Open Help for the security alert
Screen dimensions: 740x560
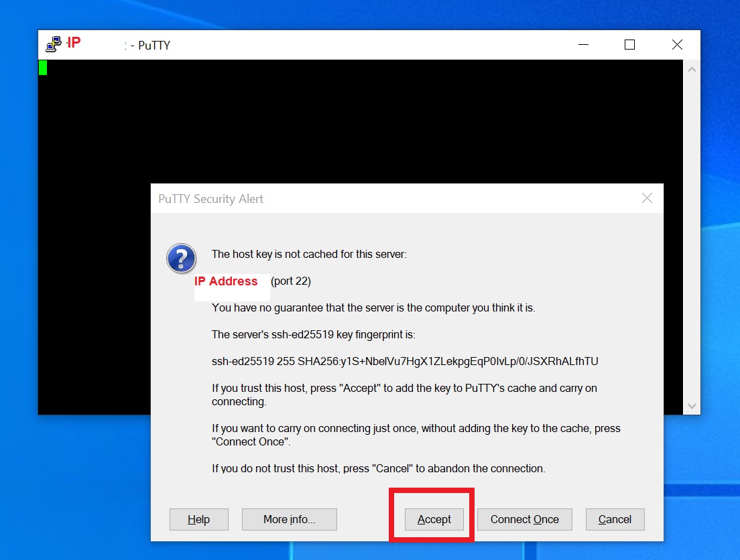(x=198, y=519)
